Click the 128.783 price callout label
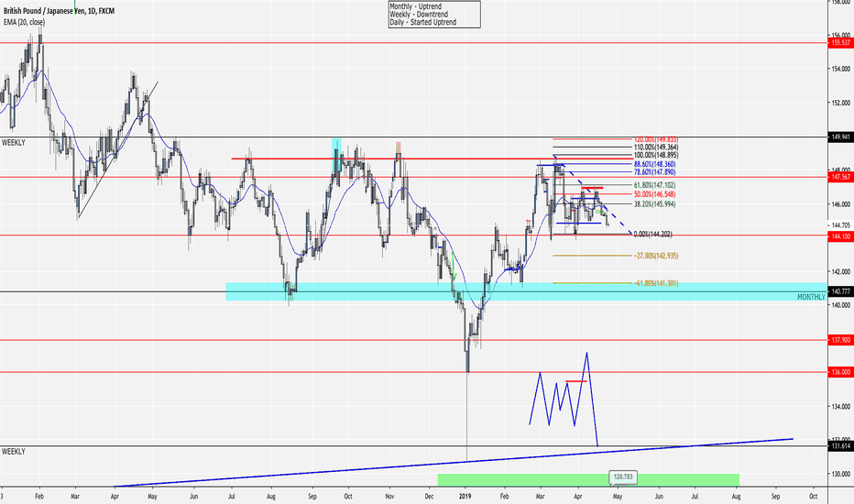Viewport: 854px width, 504px height. (x=623, y=477)
